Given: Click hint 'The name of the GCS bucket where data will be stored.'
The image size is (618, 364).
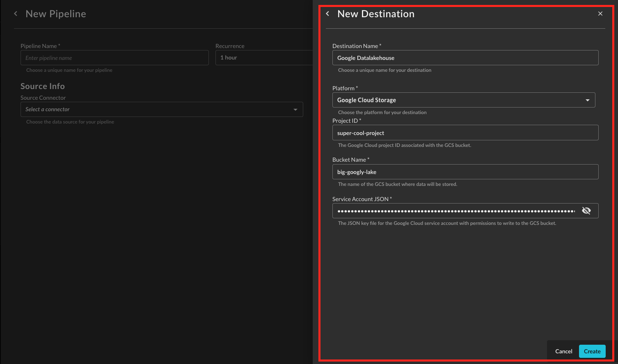Looking at the screenshot, I should click(x=398, y=184).
